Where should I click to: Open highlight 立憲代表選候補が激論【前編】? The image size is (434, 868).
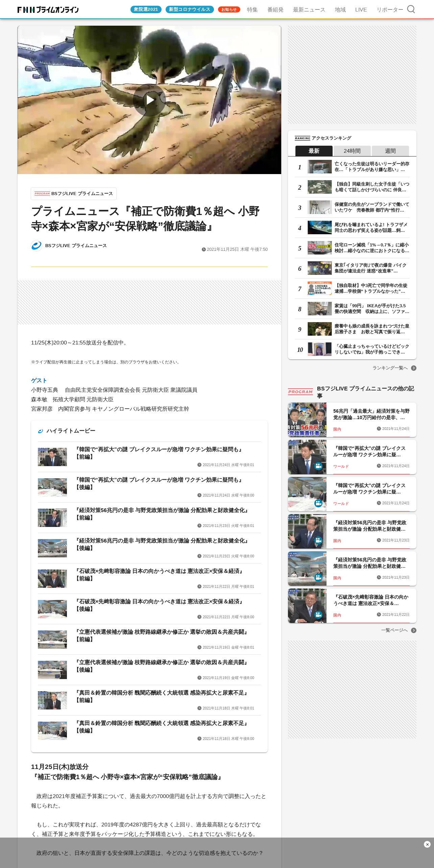click(149, 640)
